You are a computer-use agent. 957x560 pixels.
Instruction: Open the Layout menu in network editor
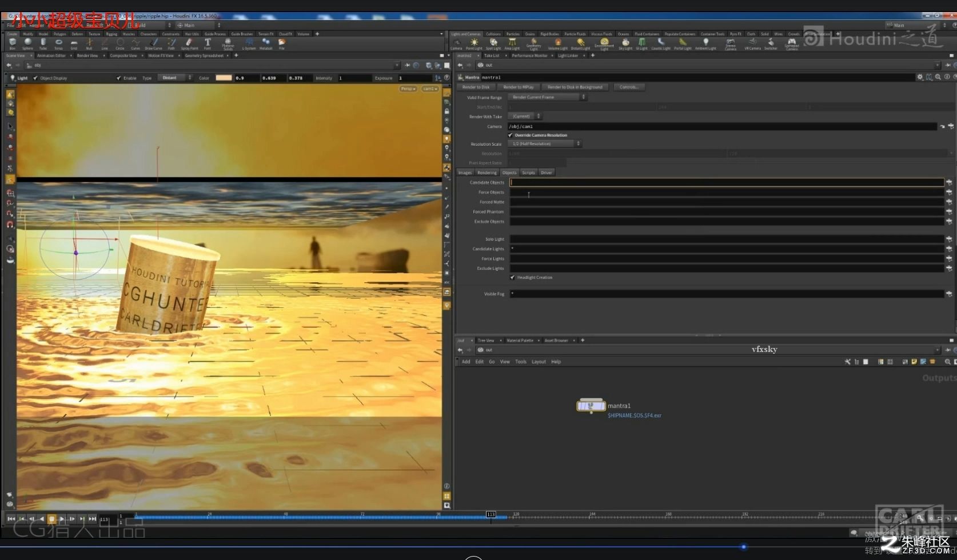pos(539,362)
